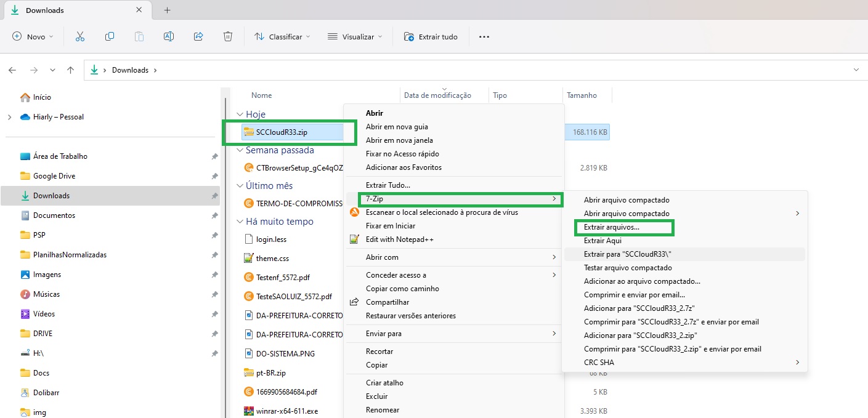Open the Classificar sort dropdown
The image size is (868, 418).
(x=284, y=37)
